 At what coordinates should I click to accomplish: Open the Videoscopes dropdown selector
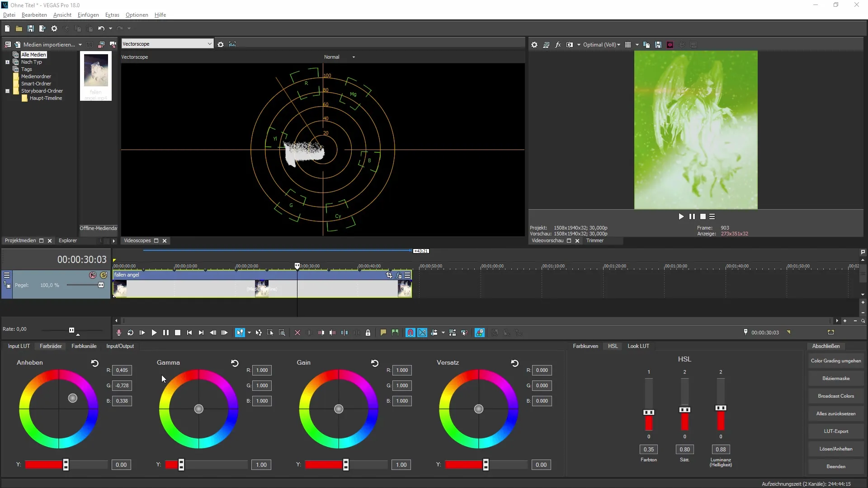click(x=167, y=43)
